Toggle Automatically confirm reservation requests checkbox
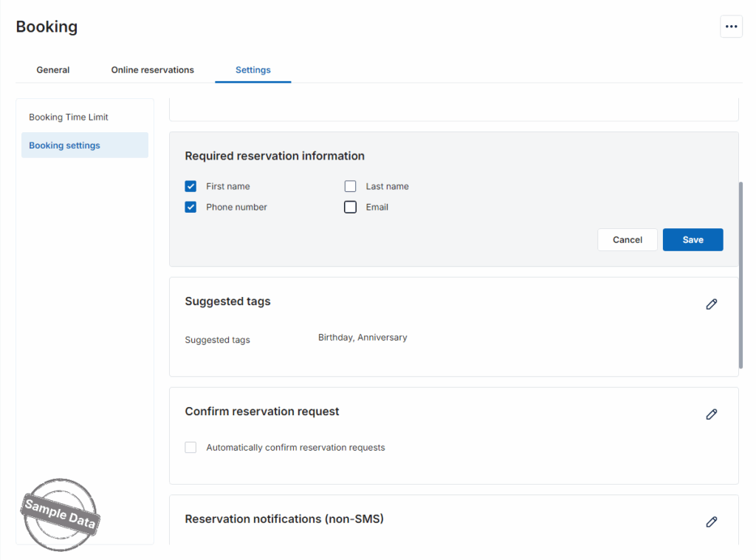 (x=190, y=447)
